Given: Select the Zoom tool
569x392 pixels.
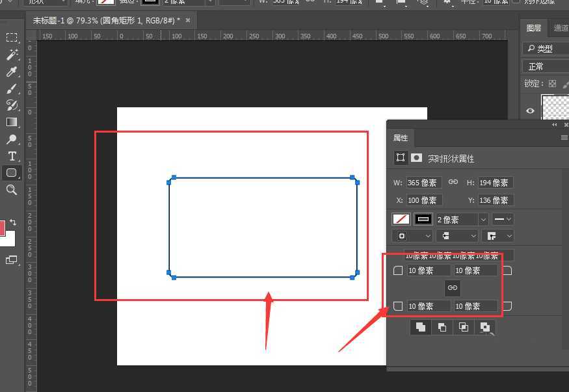Looking at the screenshot, I should tap(12, 190).
